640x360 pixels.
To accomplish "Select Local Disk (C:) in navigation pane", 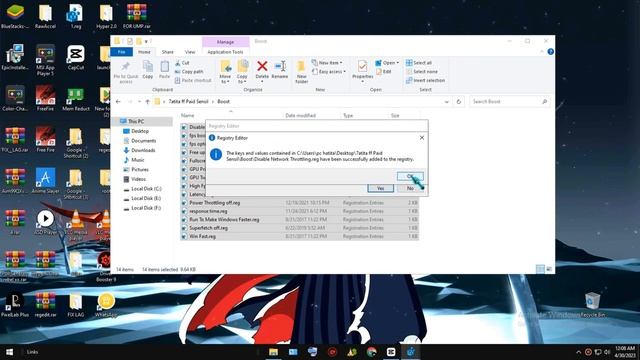I will 146,189.
